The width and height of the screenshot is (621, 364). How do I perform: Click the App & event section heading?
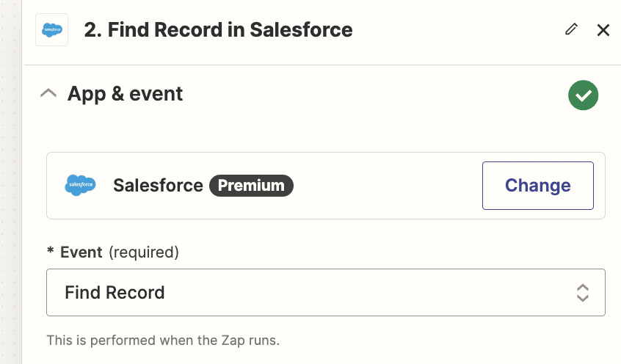(x=125, y=94)
